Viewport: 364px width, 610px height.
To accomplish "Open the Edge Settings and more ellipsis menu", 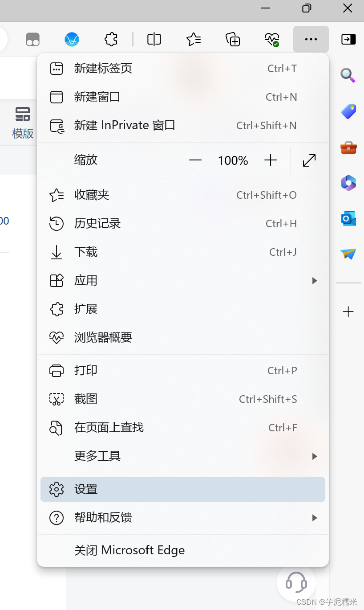I will click(311, 39).
